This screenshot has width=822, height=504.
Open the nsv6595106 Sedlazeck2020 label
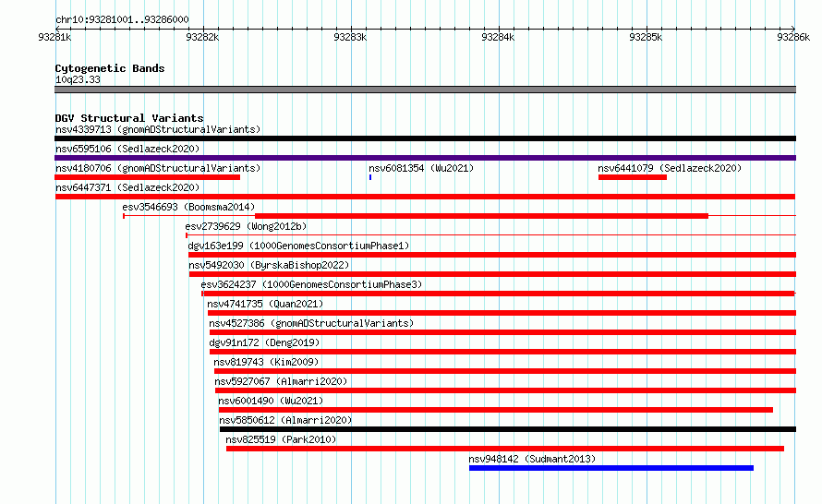(x=127, y=149)
